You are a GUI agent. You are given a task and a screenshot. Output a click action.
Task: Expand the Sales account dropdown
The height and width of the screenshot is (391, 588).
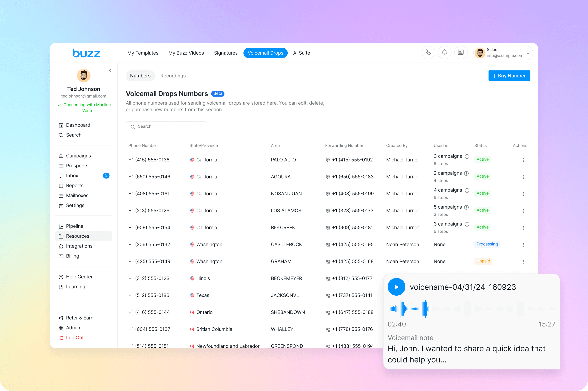[x=528, y=53]
